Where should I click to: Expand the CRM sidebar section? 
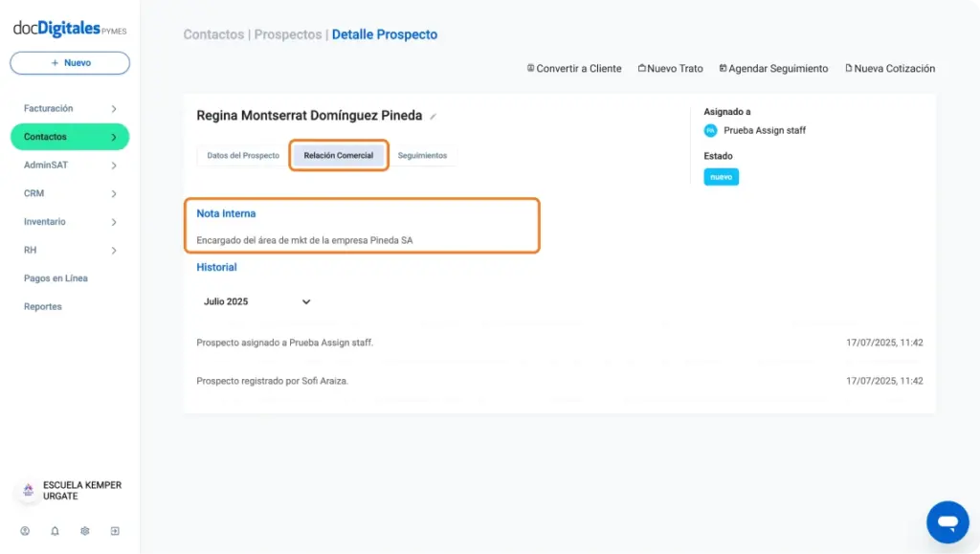pyautogui.click(x=70, y=193)
